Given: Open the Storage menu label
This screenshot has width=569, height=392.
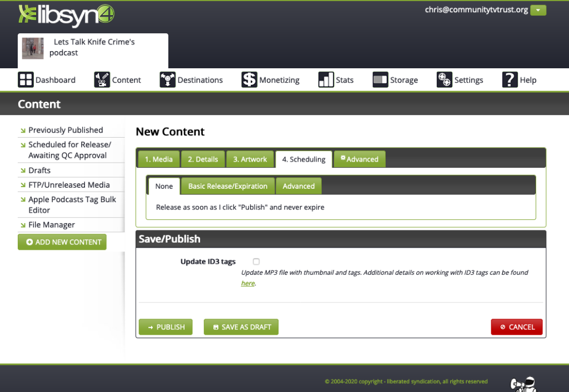Looking at the screenshot, I should (x=404, y=80).
